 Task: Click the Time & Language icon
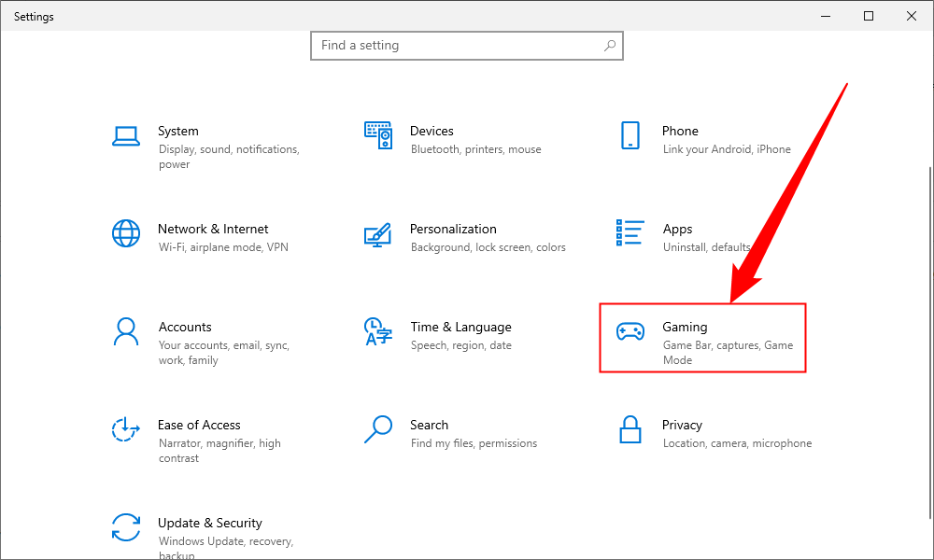click(377, 333)
